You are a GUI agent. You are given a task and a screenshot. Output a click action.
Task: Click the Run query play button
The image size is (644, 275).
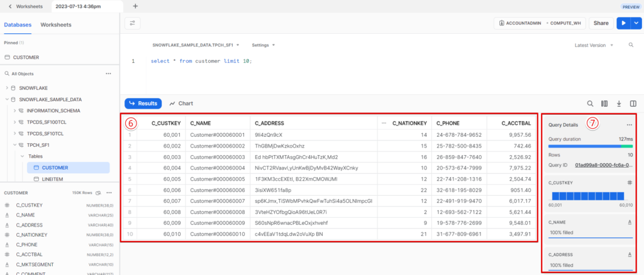point(623,23)
